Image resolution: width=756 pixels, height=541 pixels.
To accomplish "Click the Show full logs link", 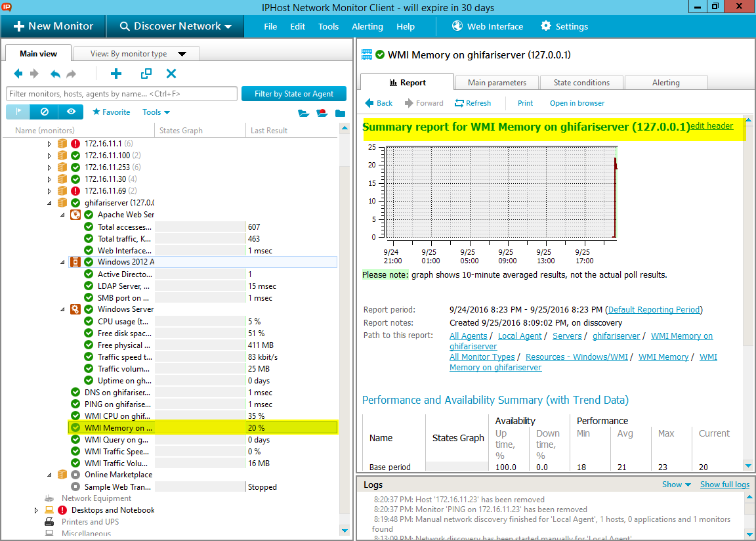I will (x=724, y=484).
